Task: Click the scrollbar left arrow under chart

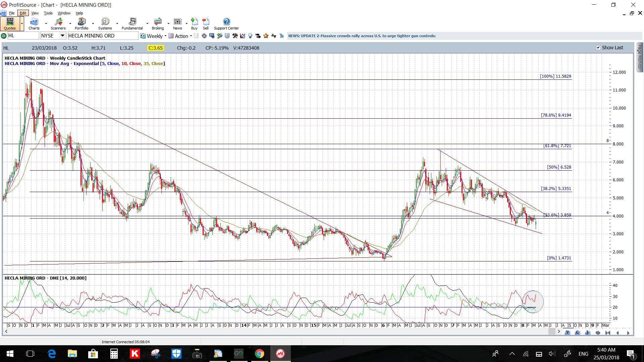Action: click(x=6, y=331)
